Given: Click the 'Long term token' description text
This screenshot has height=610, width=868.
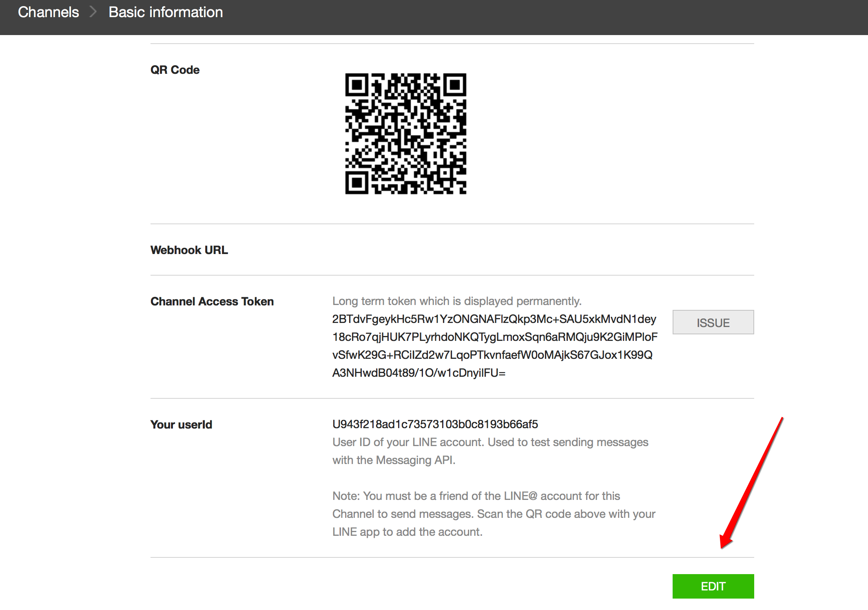Looking at the screenshot, I should pyautogui.click(x=456, y=301).
